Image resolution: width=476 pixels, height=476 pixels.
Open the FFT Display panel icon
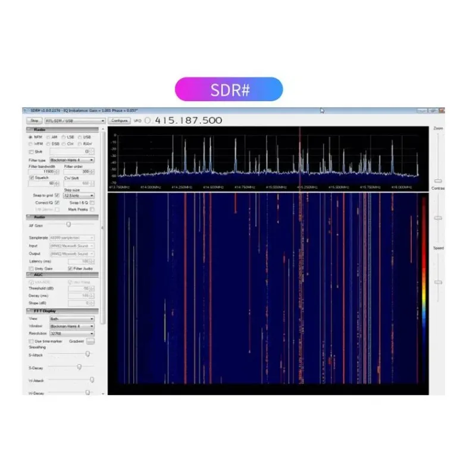click(29, 311)
